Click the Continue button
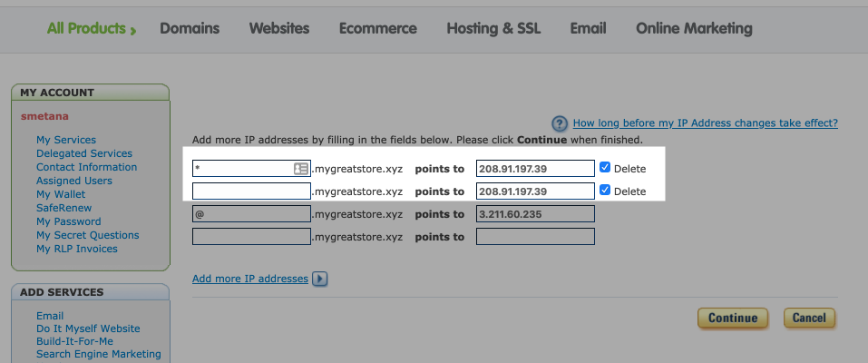The width and height of the screenshot is (868, 363). [x=732, y=319]
